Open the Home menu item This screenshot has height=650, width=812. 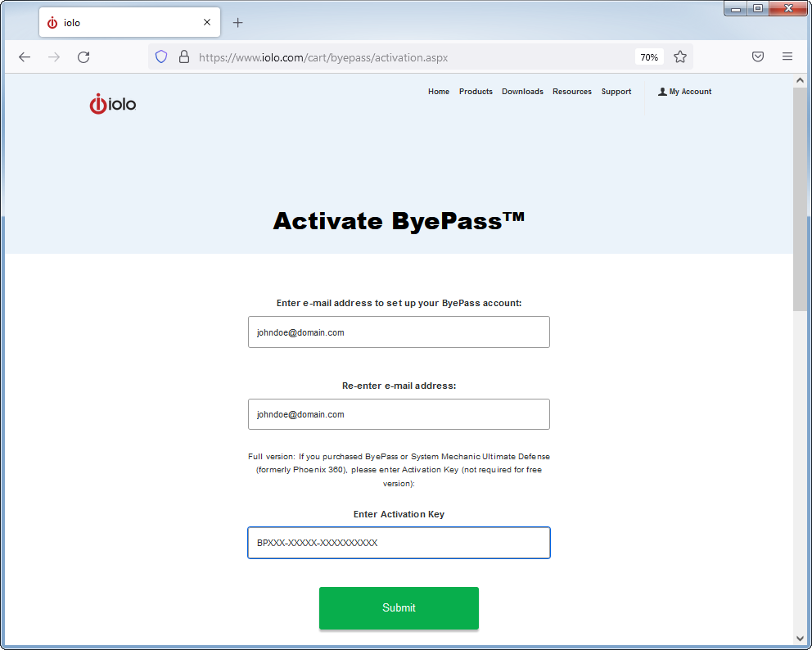[439, 92]
